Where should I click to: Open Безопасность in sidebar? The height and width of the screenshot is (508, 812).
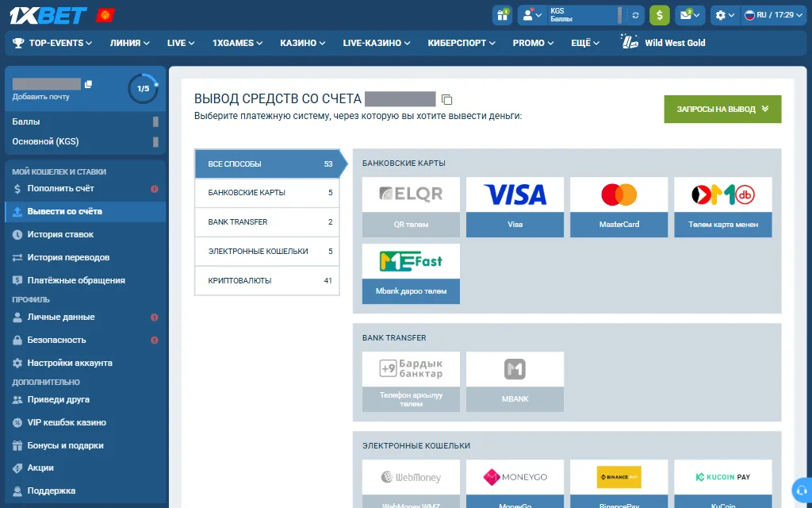tap(86, 340)
